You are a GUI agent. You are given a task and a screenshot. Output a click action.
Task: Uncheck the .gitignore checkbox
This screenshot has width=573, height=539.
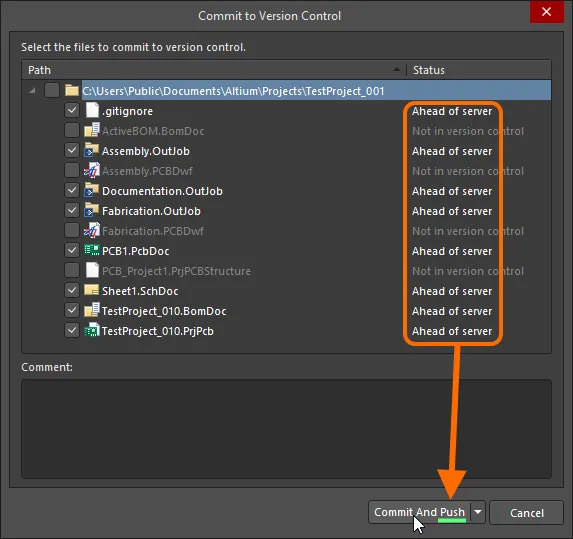coord(72,110)
